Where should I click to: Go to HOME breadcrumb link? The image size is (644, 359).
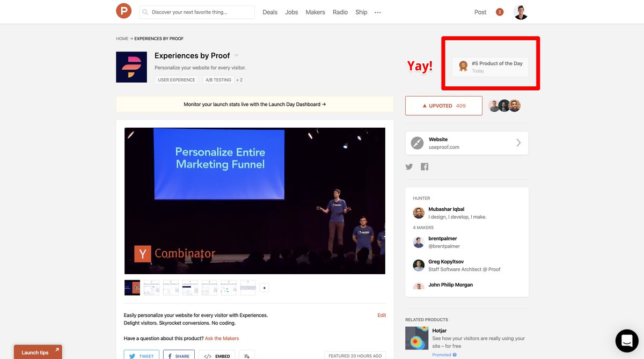pyautogui.click(x=122, y=39)
